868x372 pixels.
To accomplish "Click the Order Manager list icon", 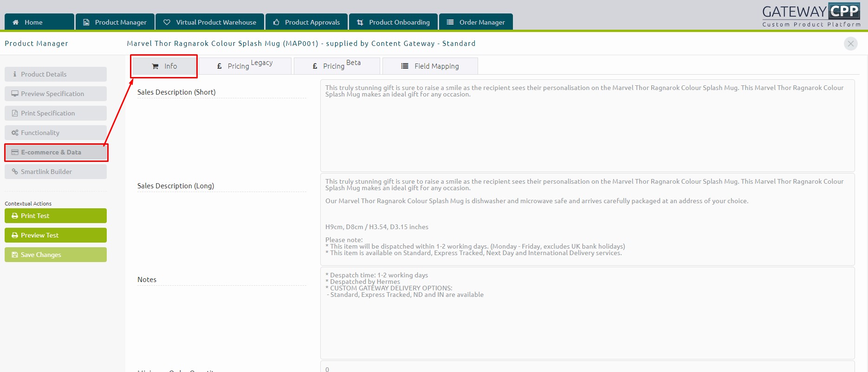I will pyautogui.click(x=450, y=22).
